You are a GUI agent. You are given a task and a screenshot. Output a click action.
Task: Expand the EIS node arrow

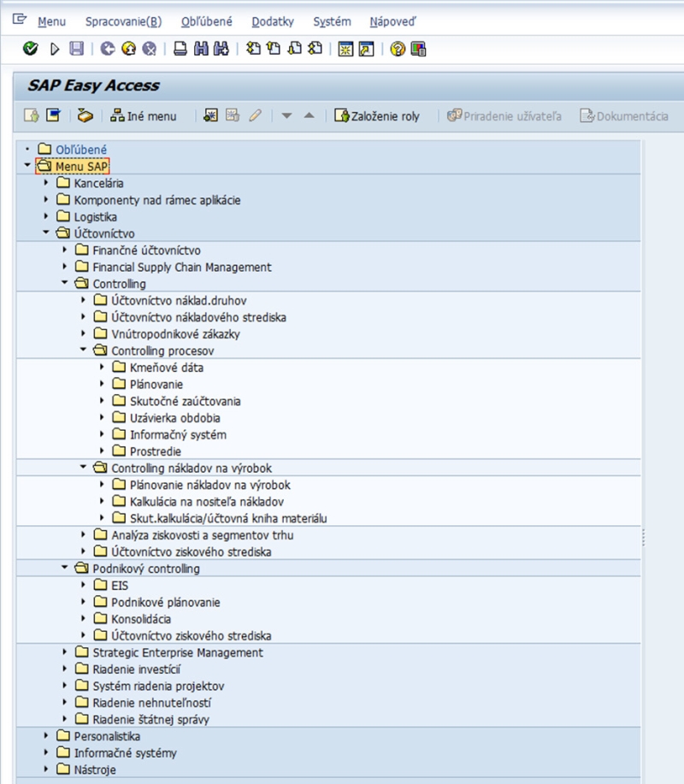[x=83, y=585]
